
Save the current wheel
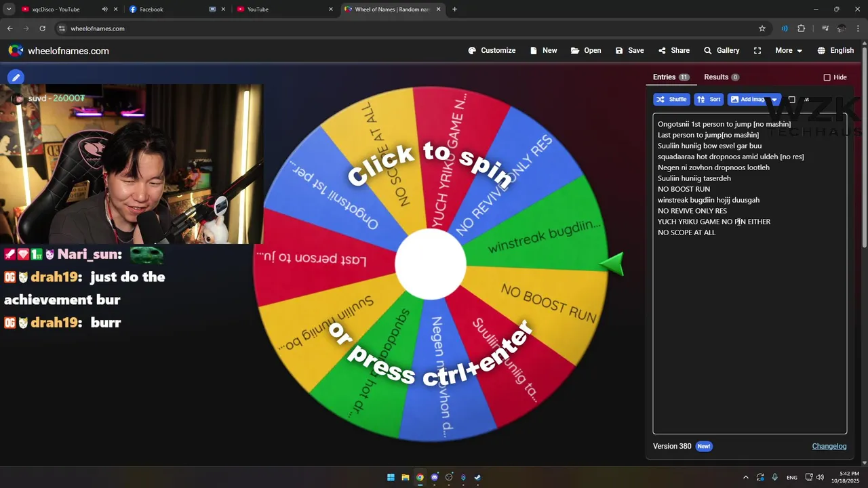(x=629, y=51)
